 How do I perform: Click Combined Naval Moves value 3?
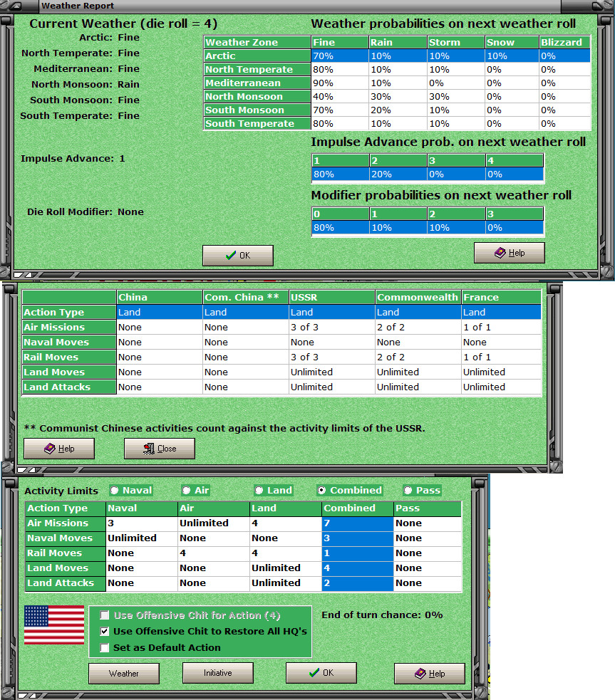click(357, 538)
